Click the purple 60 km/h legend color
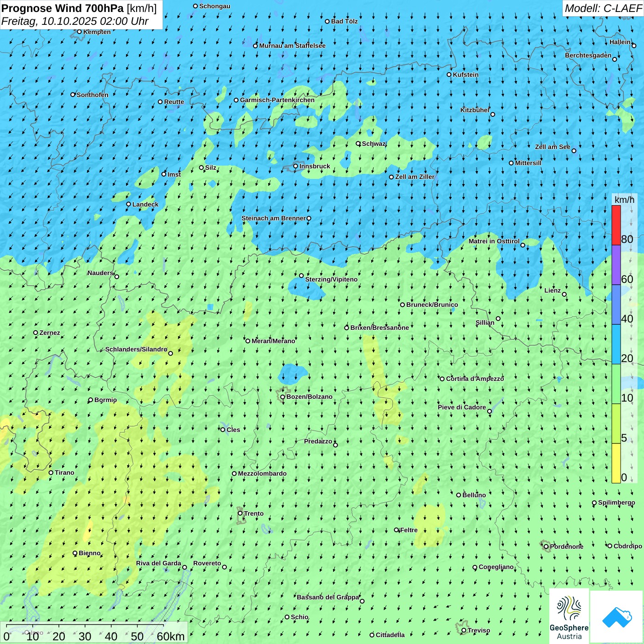The height and width of the screenshot is (644, 644). [x=616, y=265]
